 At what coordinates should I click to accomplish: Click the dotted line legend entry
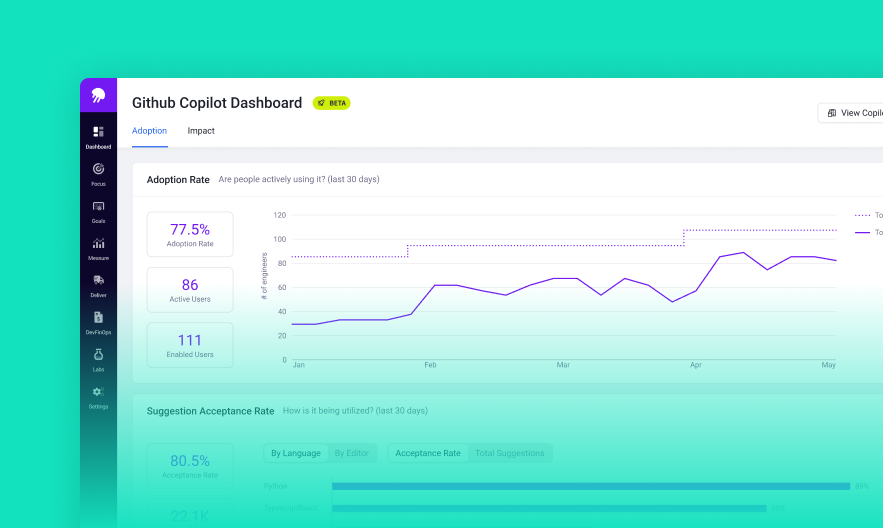pyautogui.click(x=868, y=215)
